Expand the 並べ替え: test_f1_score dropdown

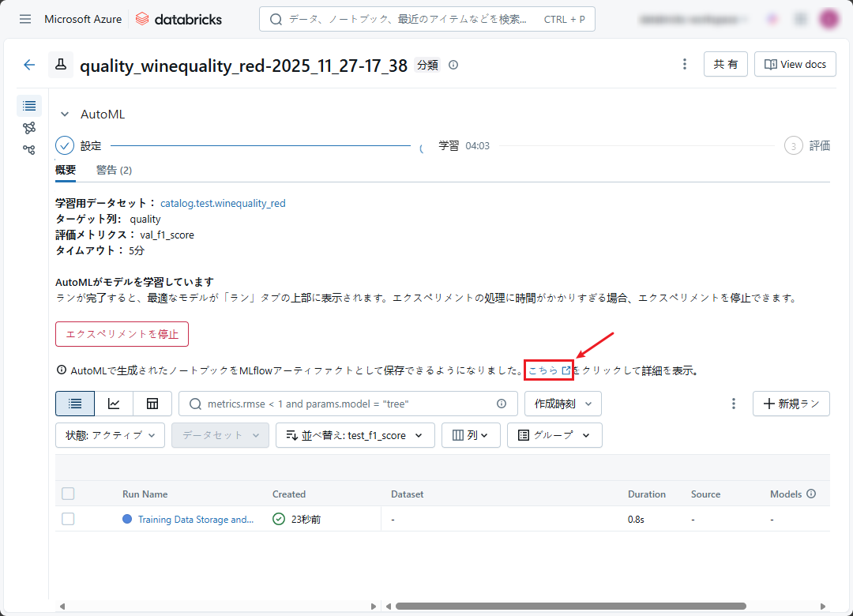(x=355, y=435)
